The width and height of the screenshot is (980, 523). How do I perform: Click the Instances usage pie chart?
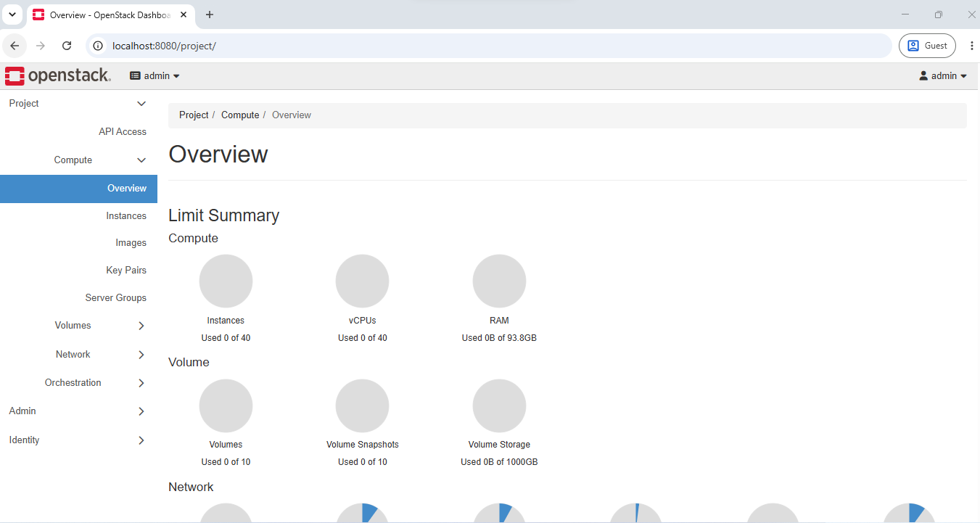[x=226, y=281]
